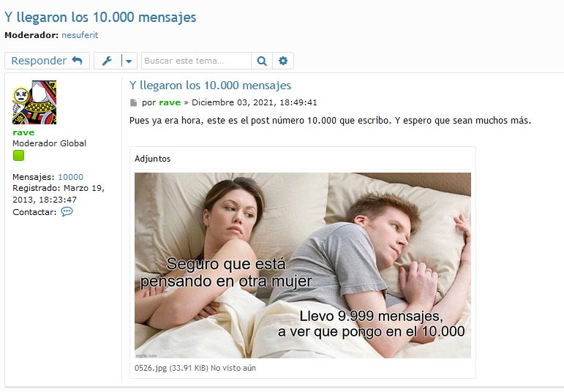Screen dimensions: 564x392
Task: Click the Contactar speech bubble icon
Action: [67, 211]
